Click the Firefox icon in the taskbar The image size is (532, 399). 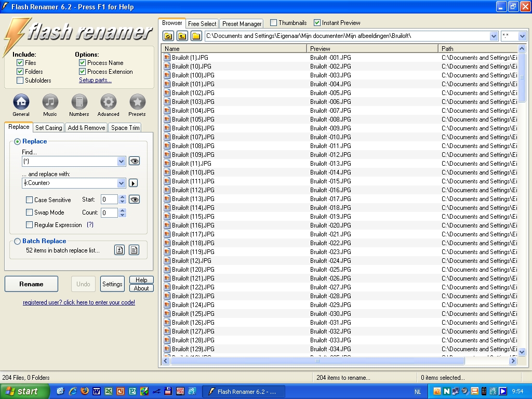click(x=85, y=391)
